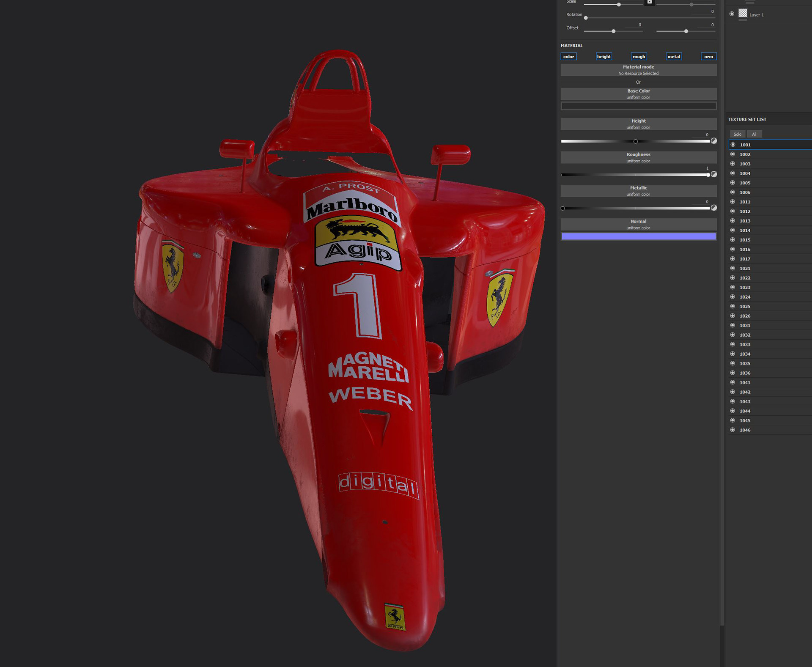Toggle the nrm material channel
Image resolution: width=812 pixels, height=667 pixels.
coord(708,57)
